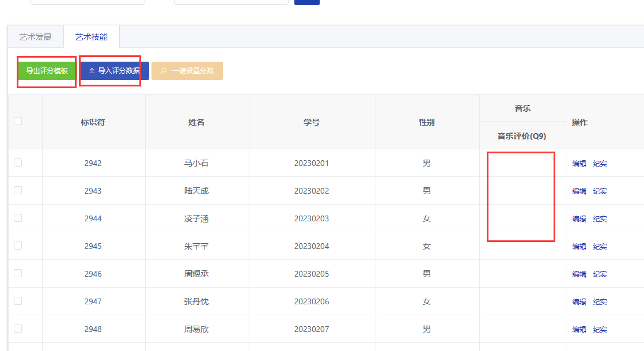Click the name 朱芊芊
The height and width of the screenshot is (351, 644).
(196, 246)
